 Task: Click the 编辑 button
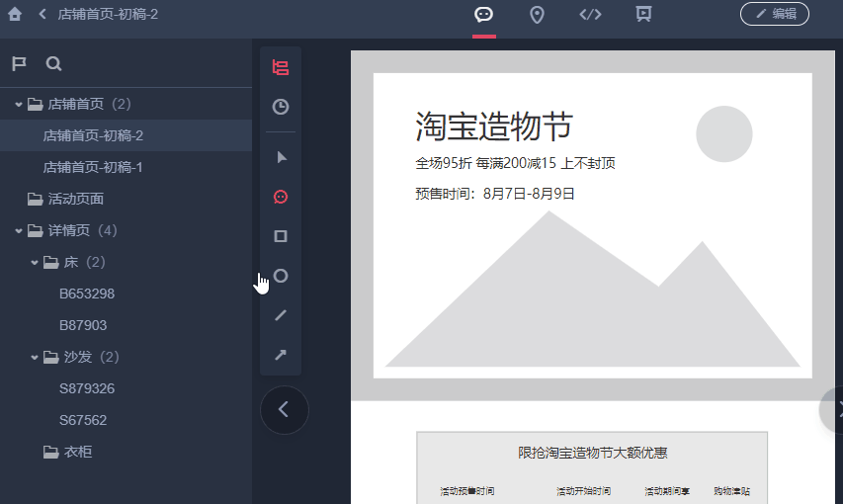click(775, 14)
